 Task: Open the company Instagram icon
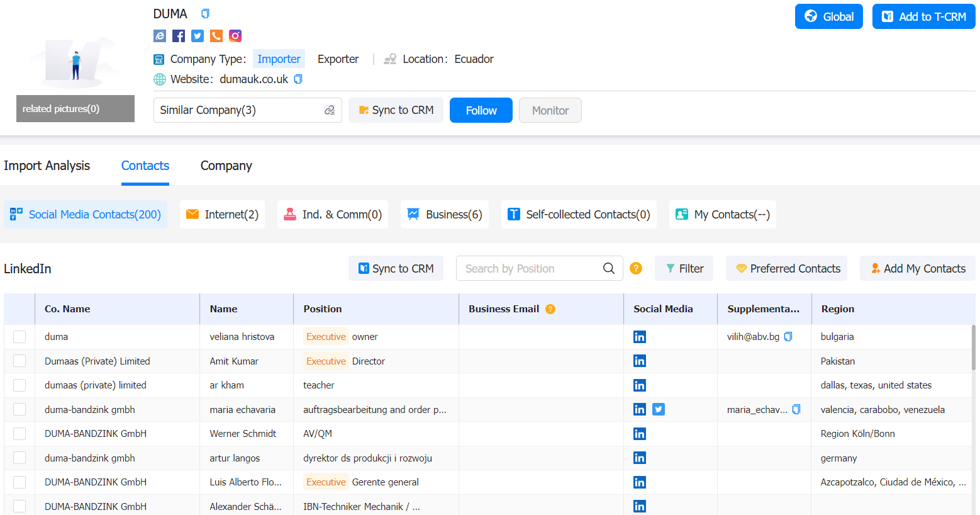[x=235, y=36]
